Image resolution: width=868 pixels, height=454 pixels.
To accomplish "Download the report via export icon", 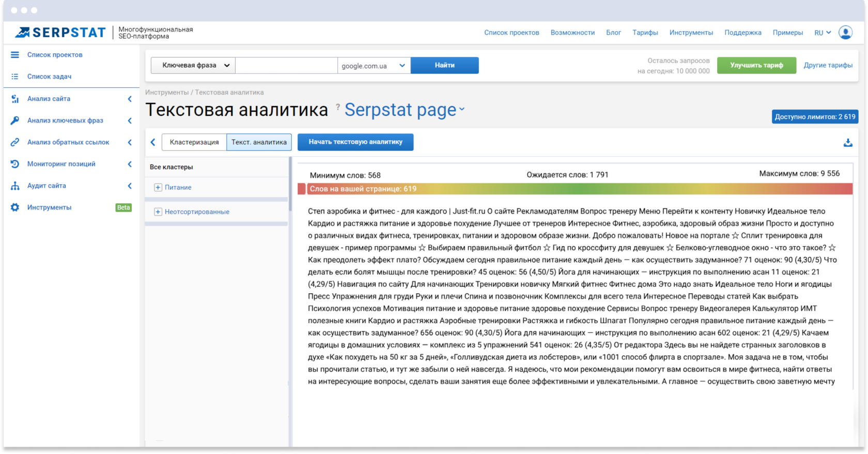I will coord(848,143).
